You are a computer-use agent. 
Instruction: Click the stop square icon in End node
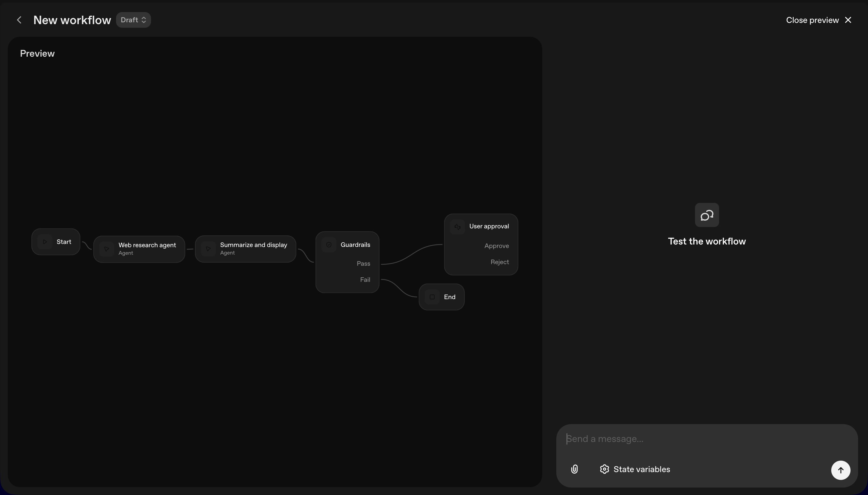tap(432, 297)
